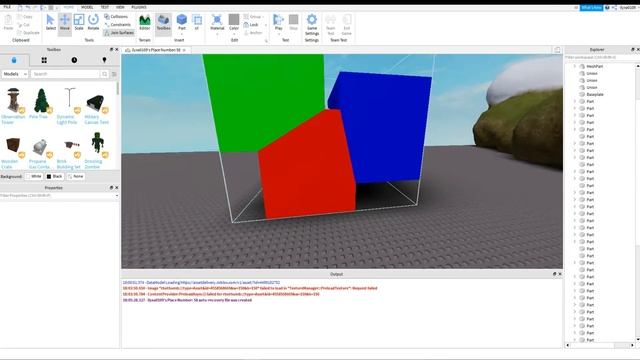Choose the Scale tool
Image resolution: width=640 pixels, height=360 pixels.
click(x=79, y=22)
